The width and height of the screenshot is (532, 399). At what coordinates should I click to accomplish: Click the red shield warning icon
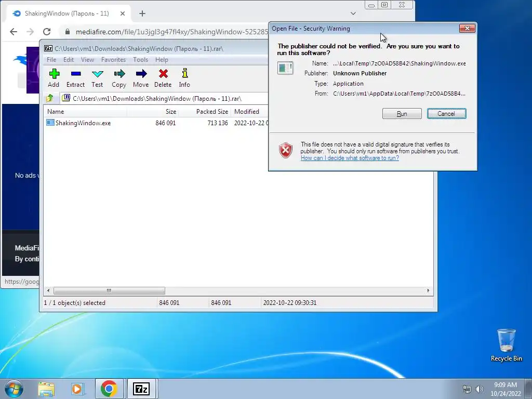click(x=286, y=150)
